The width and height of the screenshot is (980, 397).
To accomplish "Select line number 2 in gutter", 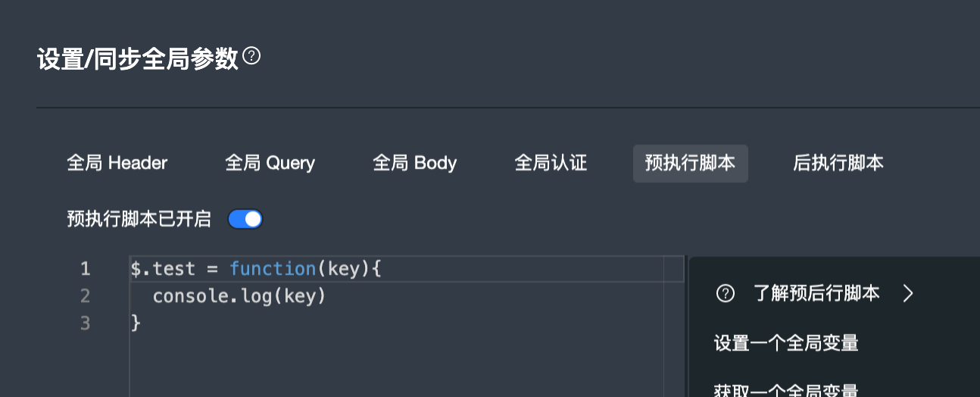I will click(x=85, y=296).
